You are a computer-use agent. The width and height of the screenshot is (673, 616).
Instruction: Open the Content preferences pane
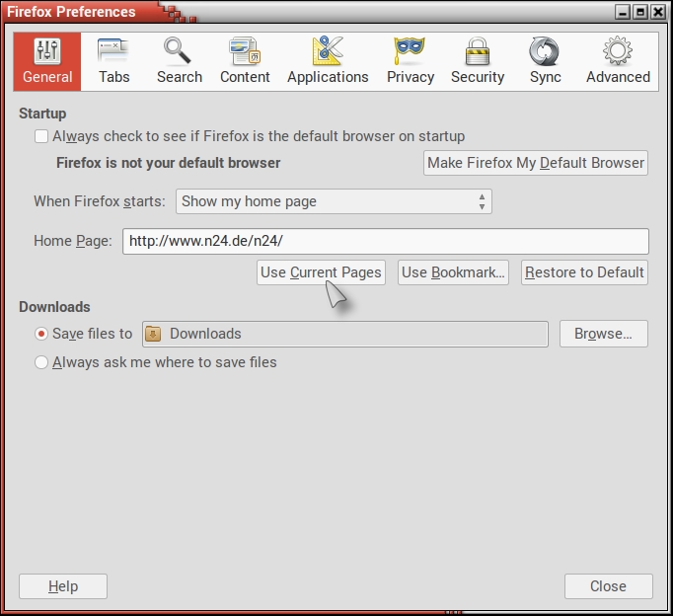(245, 61)
